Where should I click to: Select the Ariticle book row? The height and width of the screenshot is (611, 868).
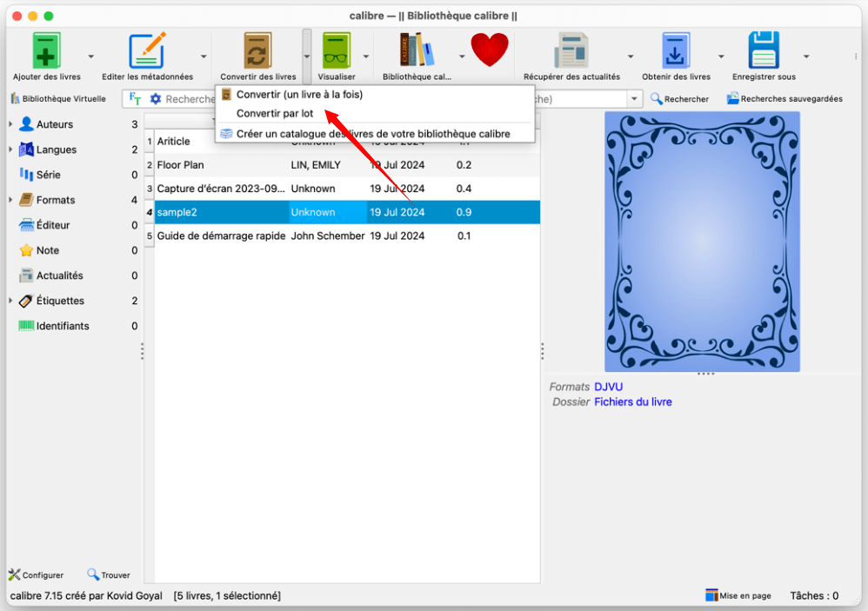point(347,141)
